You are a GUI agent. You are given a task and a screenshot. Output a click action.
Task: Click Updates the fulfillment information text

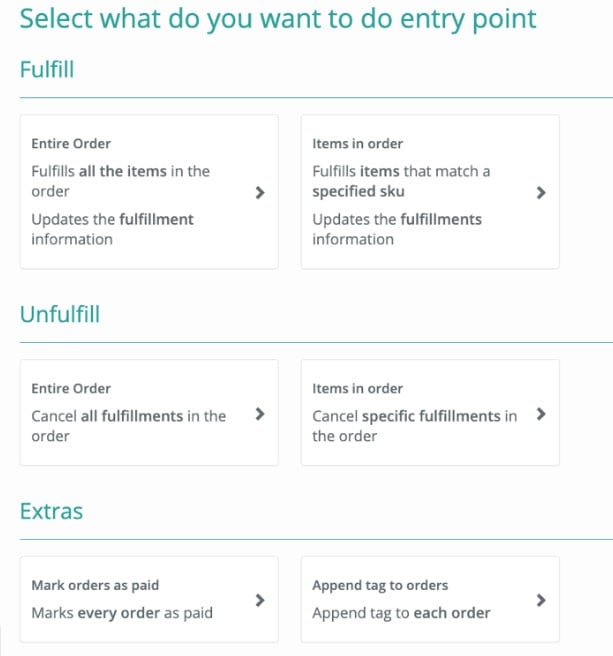(x=113, y=229)
